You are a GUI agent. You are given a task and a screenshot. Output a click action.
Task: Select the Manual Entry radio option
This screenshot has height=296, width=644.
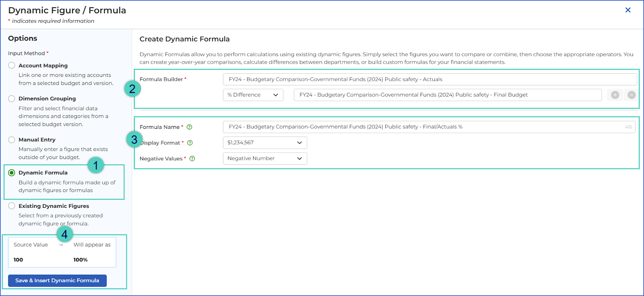click(x=12, y=140)
